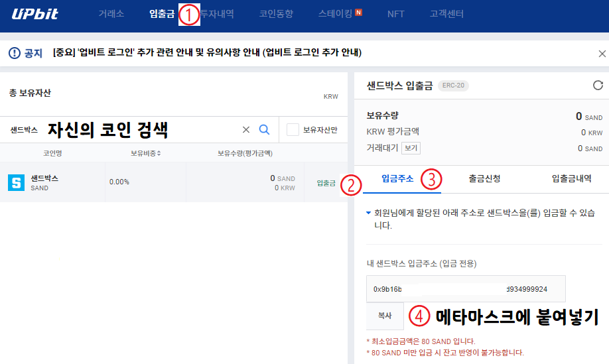Screen dimensions: 609x364
Task: Open the 고객센터 menu
Action: pos(446,14)
